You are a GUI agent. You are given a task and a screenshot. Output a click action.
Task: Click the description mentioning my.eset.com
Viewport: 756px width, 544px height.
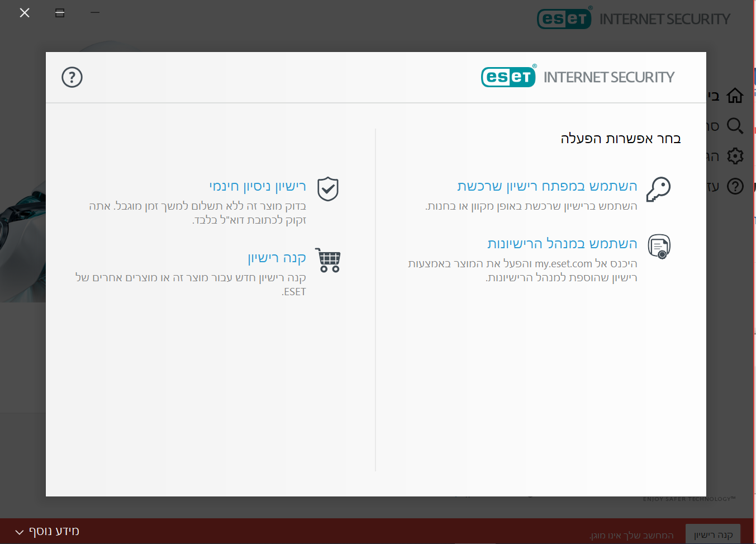522,271
